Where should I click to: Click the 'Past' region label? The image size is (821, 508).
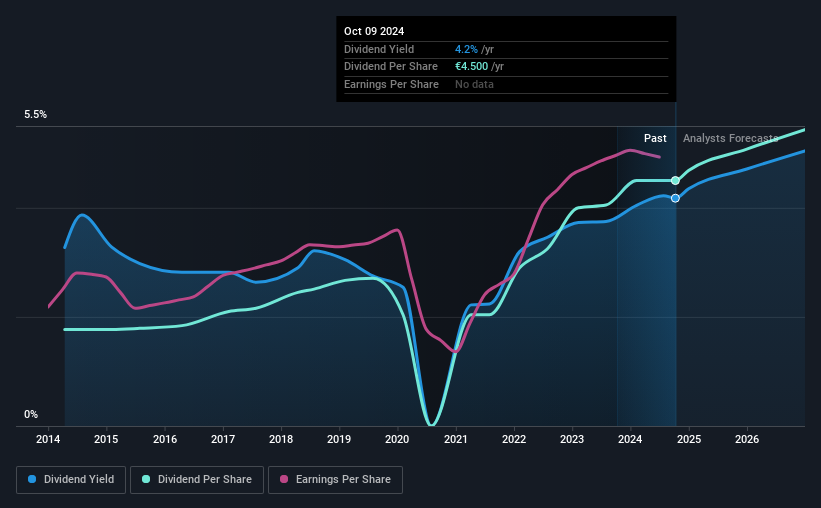(x=655, y=138)
